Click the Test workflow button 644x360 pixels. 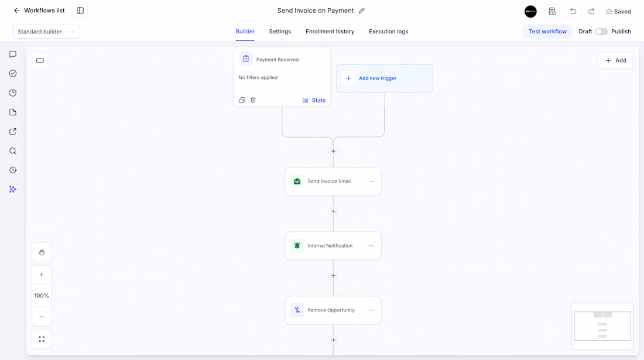click(547, 32)
